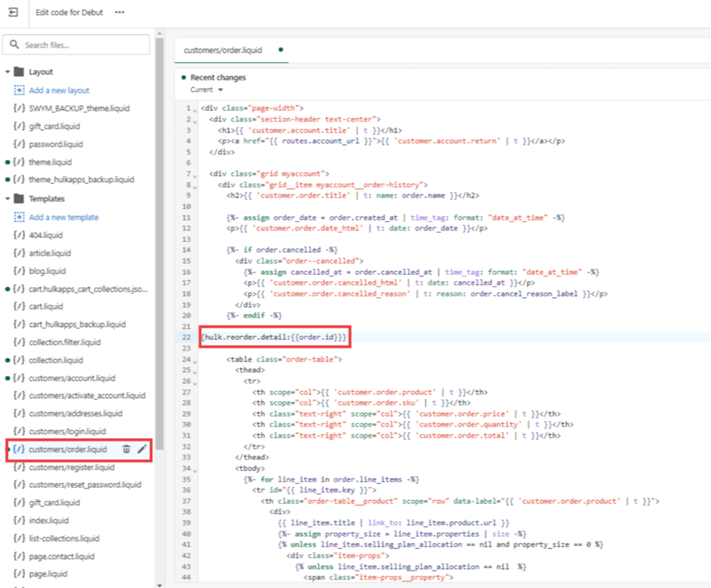Open theme_hulkapps_backup.liquid file
Viewport: 711px width, 588px height.
[82, 179]
